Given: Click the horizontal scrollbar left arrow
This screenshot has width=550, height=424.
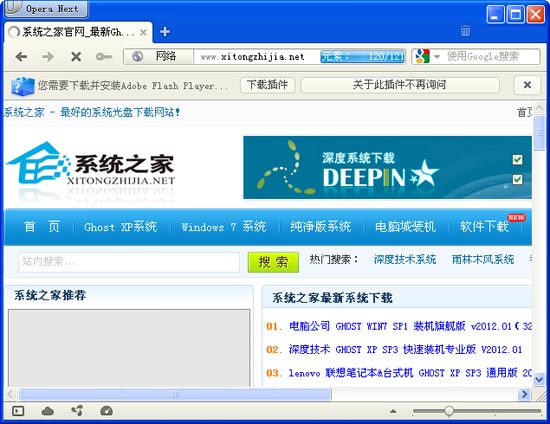Looking at the screenshot, I should [10, 394].
